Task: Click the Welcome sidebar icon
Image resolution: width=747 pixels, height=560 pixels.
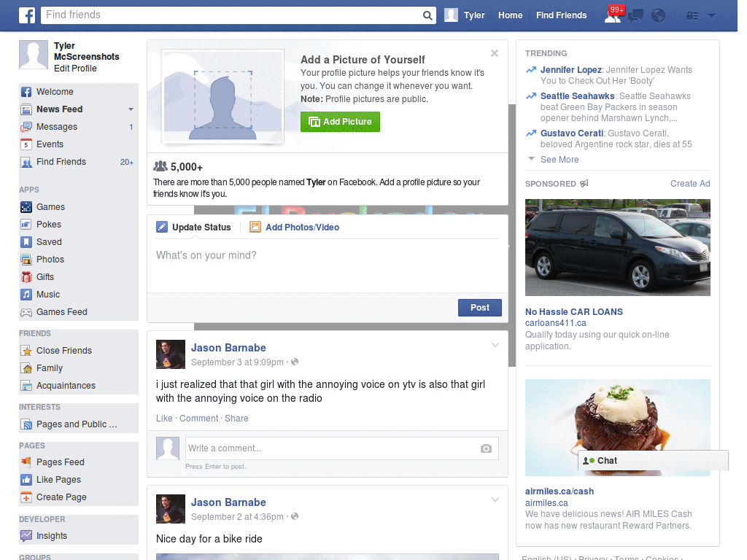Action: tap(26, 92)
